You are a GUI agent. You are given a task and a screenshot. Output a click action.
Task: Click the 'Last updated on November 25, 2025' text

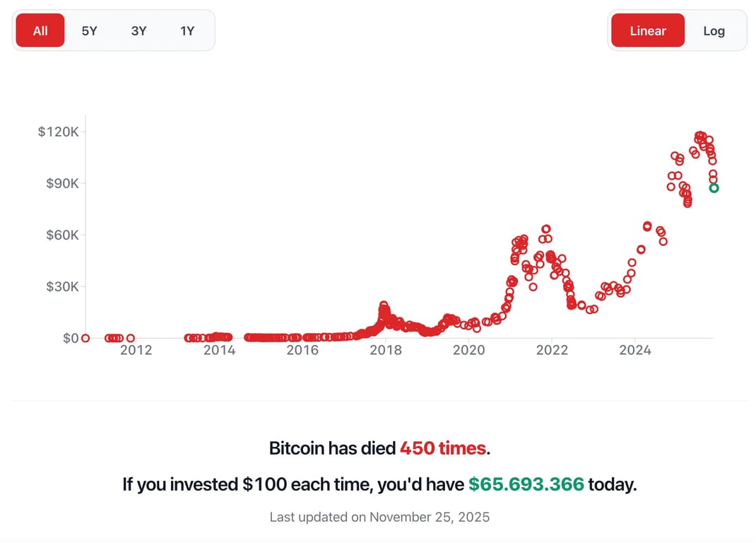[x=379, y=517]
